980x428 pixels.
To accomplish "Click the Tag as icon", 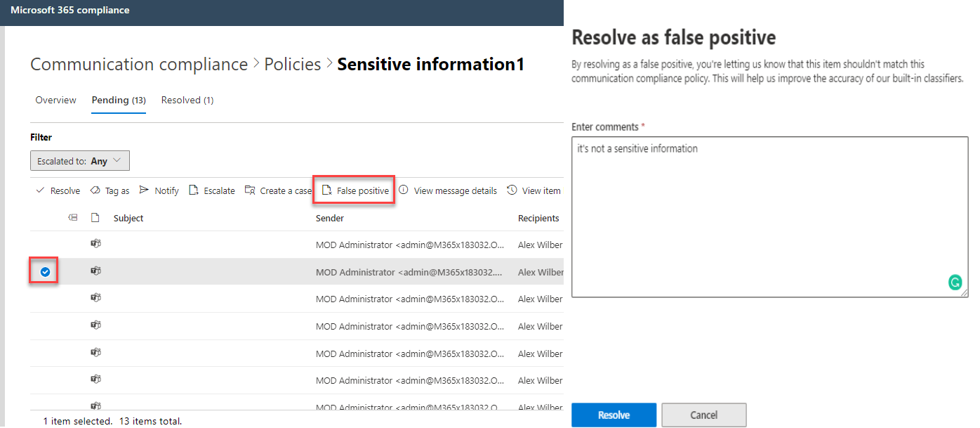I will coord(95,190).
